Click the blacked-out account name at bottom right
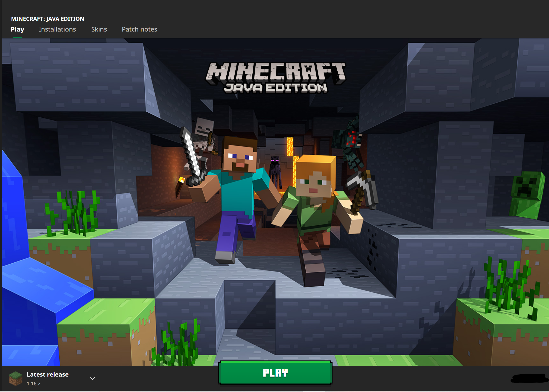The width and height of the screenshot is (549, 392). (x=529, y=378)
